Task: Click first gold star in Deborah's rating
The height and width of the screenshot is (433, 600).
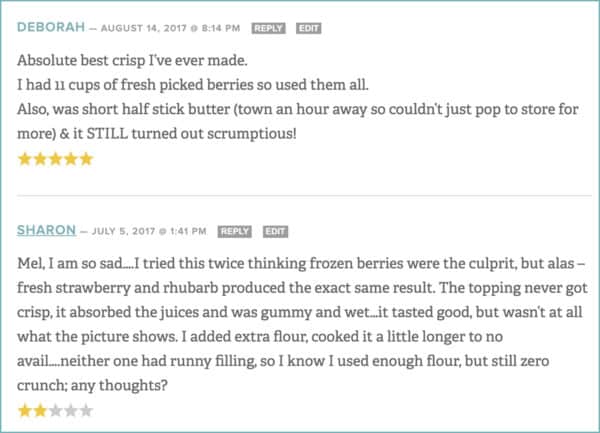Action: (x=24, y=159)
